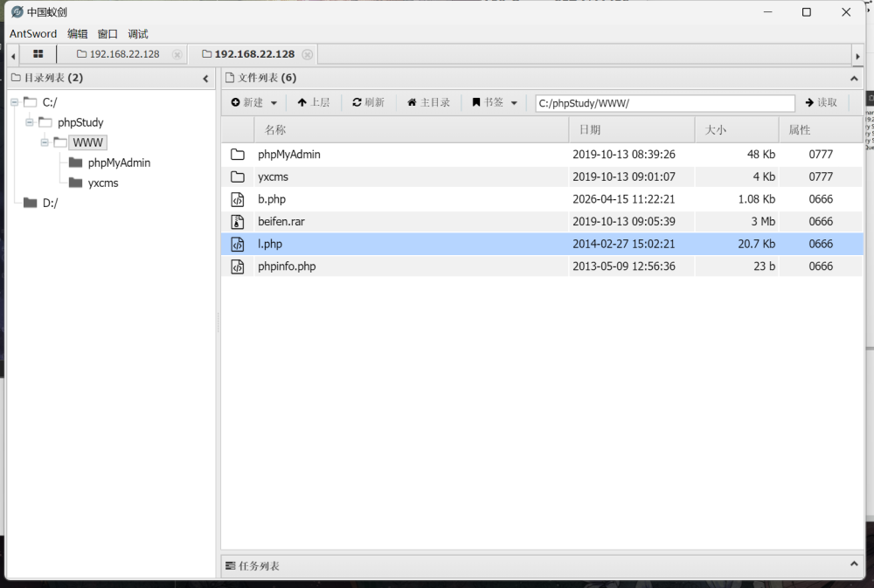
Task: Select yxcms folder in directory tree
Action: pos(102,183)
